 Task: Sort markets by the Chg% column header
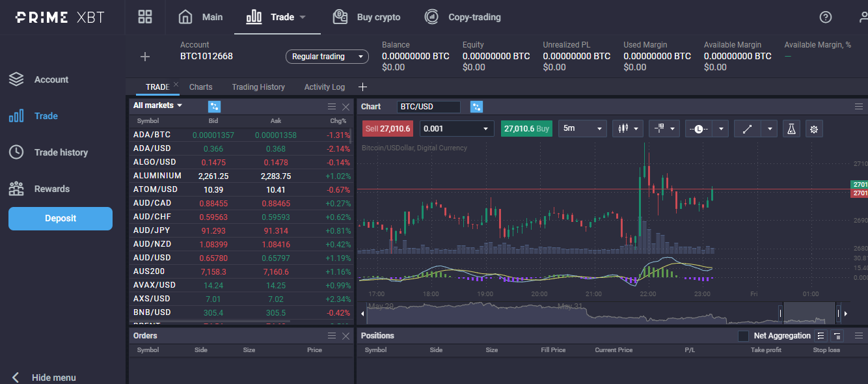coord(338,121)
